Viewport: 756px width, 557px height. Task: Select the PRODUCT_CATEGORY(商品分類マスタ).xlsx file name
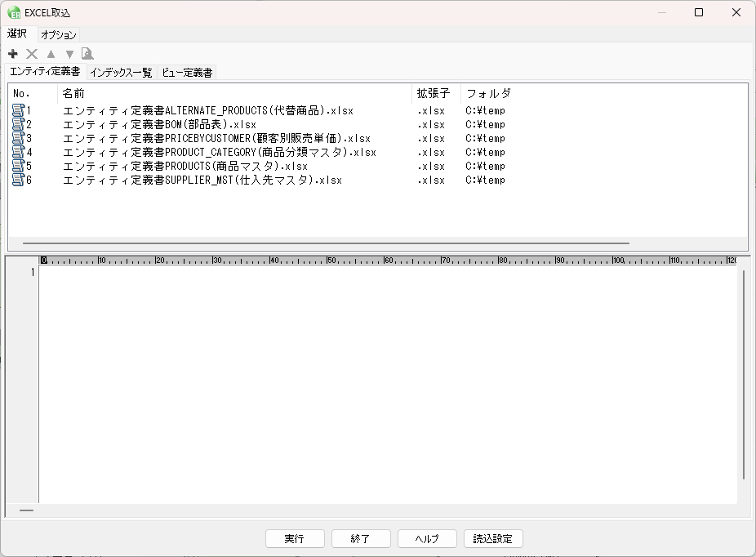click(220, 153)
